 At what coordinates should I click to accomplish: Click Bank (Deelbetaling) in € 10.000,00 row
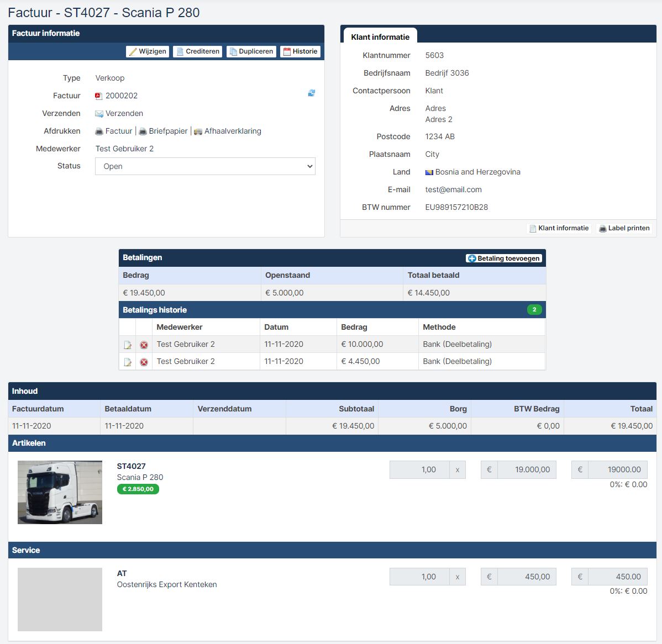coord(457,344)
